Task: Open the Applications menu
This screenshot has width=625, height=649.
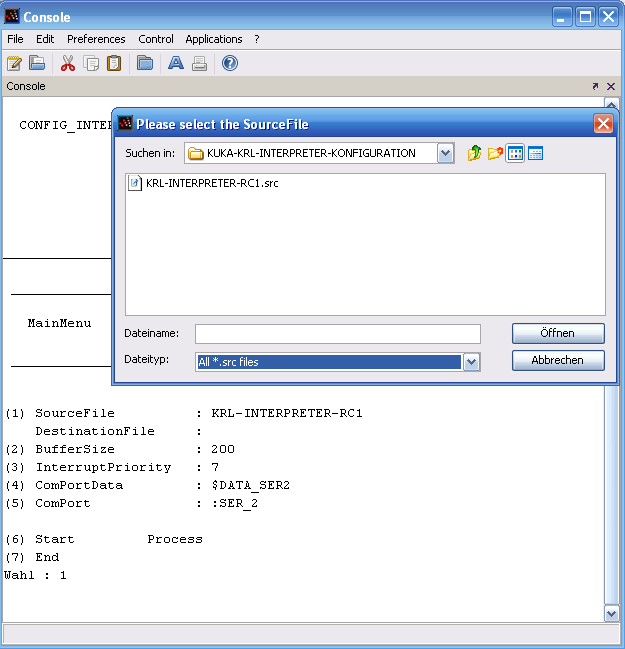Action: [x=213, y=39]
